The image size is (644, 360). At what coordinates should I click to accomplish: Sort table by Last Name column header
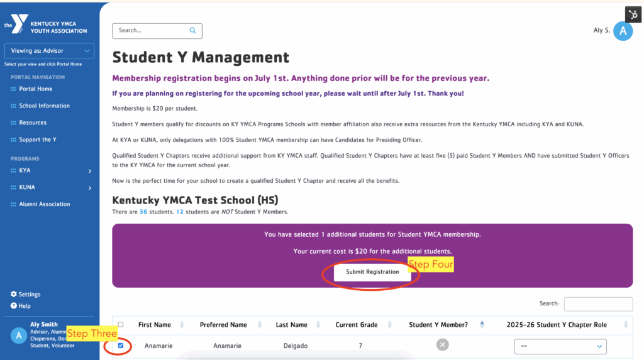291,325
